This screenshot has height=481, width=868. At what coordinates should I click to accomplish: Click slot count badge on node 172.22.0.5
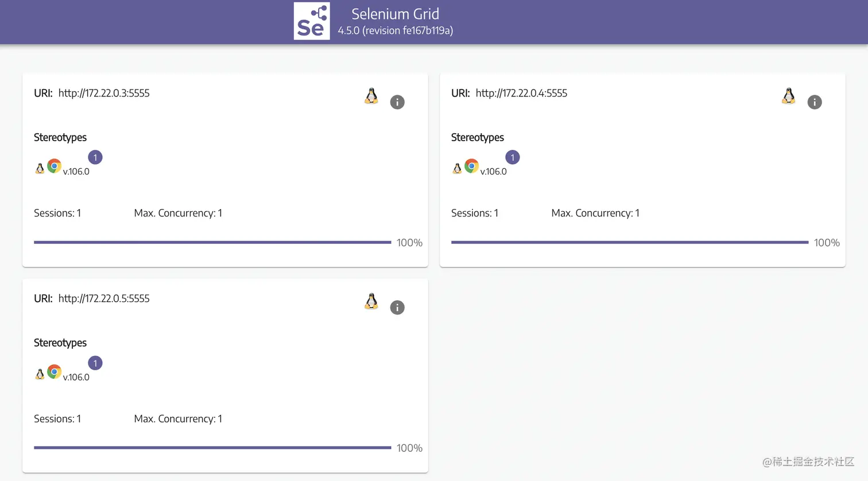pyautogui.click(x=95, y=363)
